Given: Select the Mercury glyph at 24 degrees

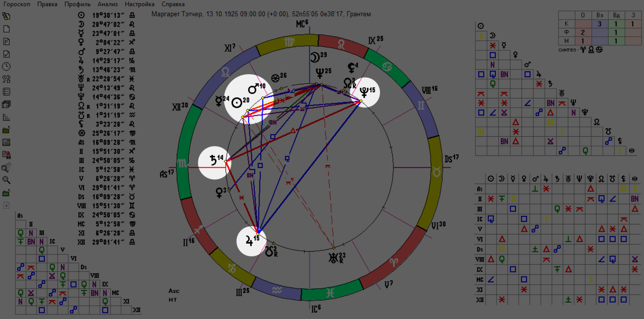Looking at the screenshot, I should (219, 101).
